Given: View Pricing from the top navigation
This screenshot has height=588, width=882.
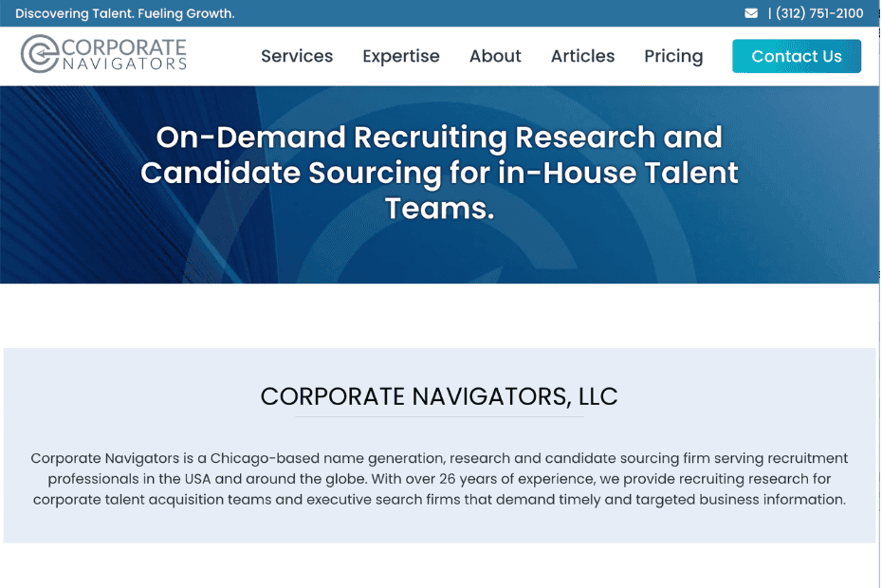Looking at the screenshot, I should coord(673,57).
